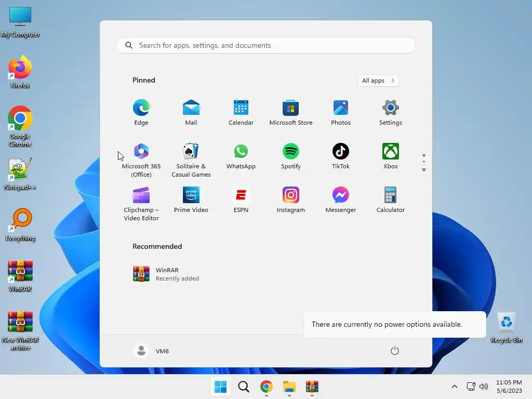
Task: Click the Start menu search box
Action: (265, 46)
